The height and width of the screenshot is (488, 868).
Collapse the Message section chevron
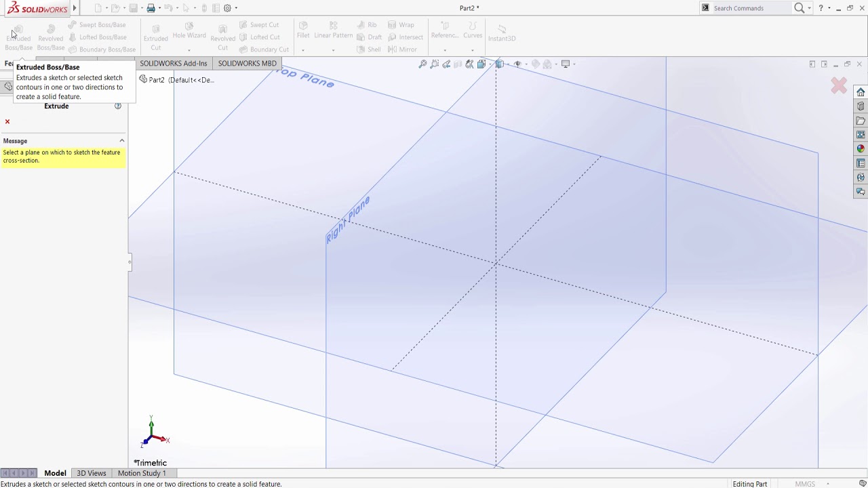(x=122, y=141)
